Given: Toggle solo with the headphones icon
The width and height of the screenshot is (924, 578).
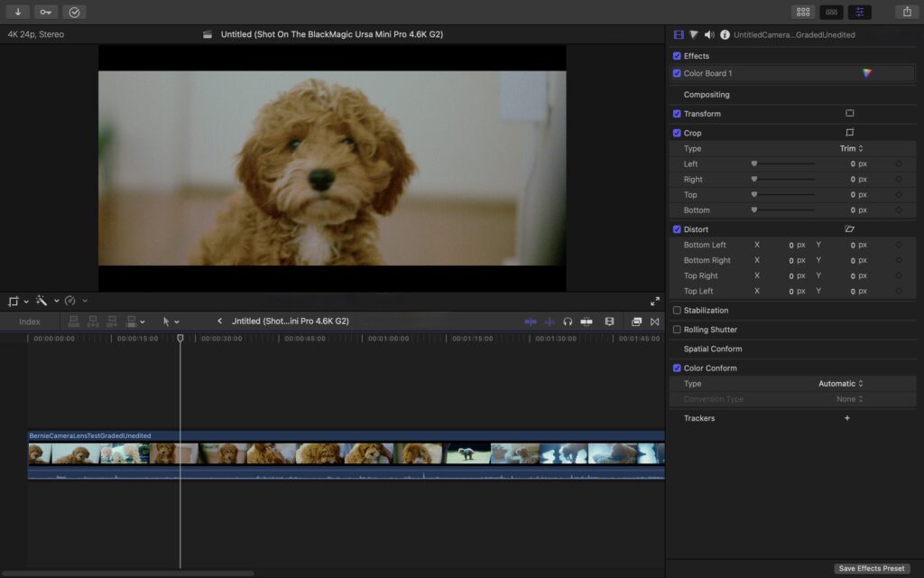Looking at the screenshot, I should click(568, 322).
